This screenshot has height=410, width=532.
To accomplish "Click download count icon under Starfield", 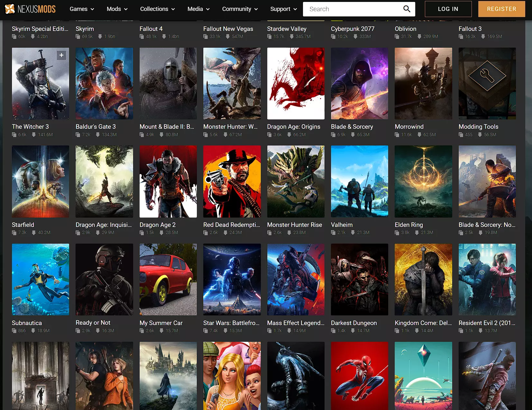I will 34,233.
